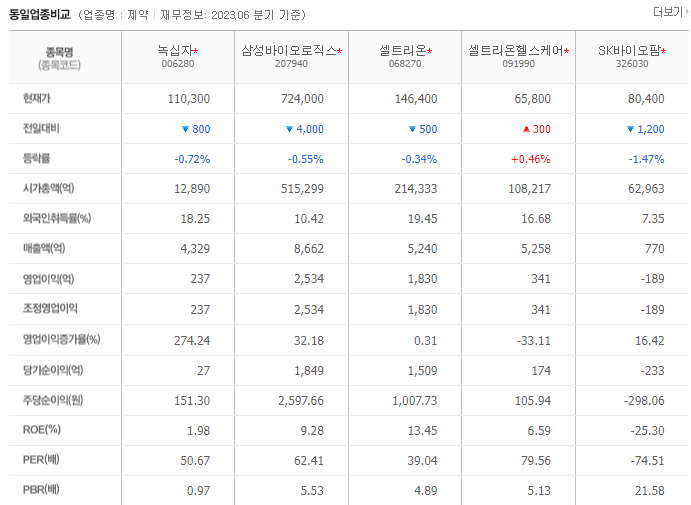
Task: Click stock code 091990
Action: click(x=519, y=64)
